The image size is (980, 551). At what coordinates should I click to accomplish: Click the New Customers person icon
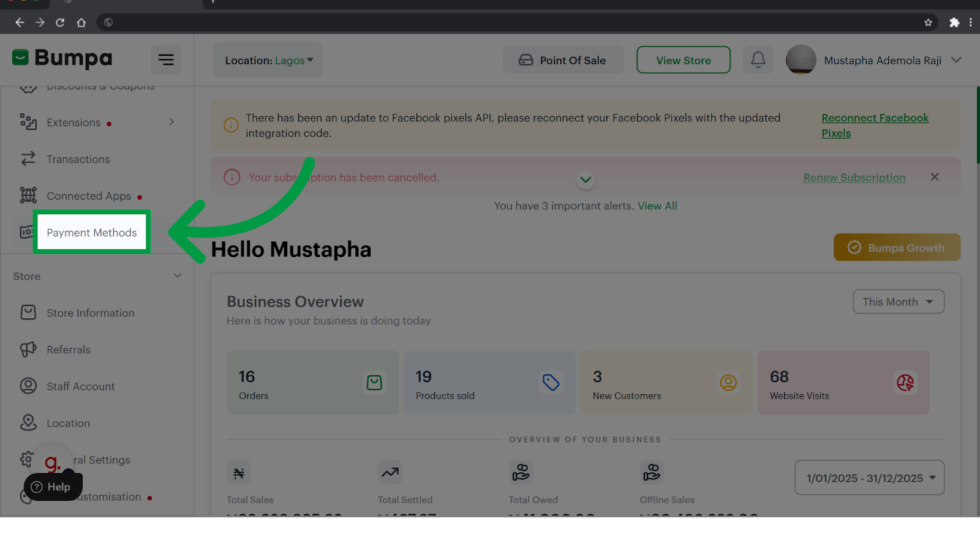pos(728,383)
